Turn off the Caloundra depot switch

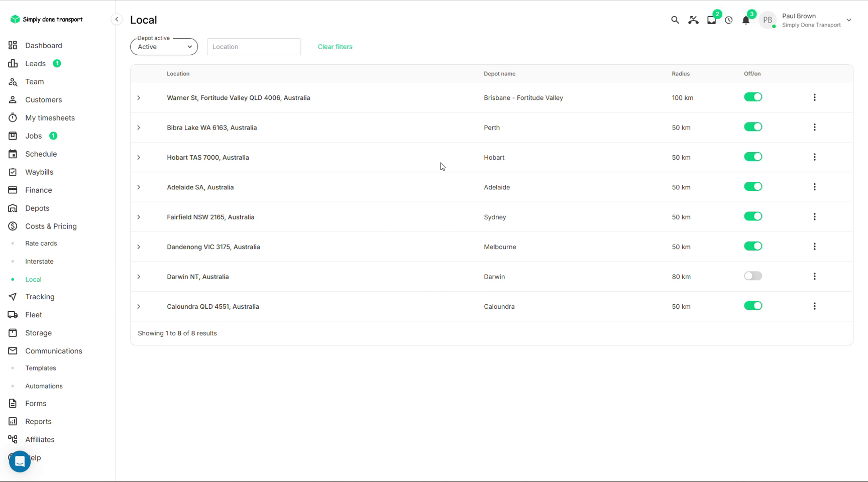click(753, 306)
